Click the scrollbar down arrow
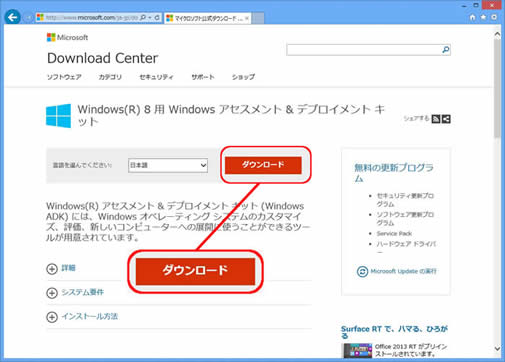Image resolution: width=505 pixels, height=362 pixels. pyautogui.click(x=497, y=349)
